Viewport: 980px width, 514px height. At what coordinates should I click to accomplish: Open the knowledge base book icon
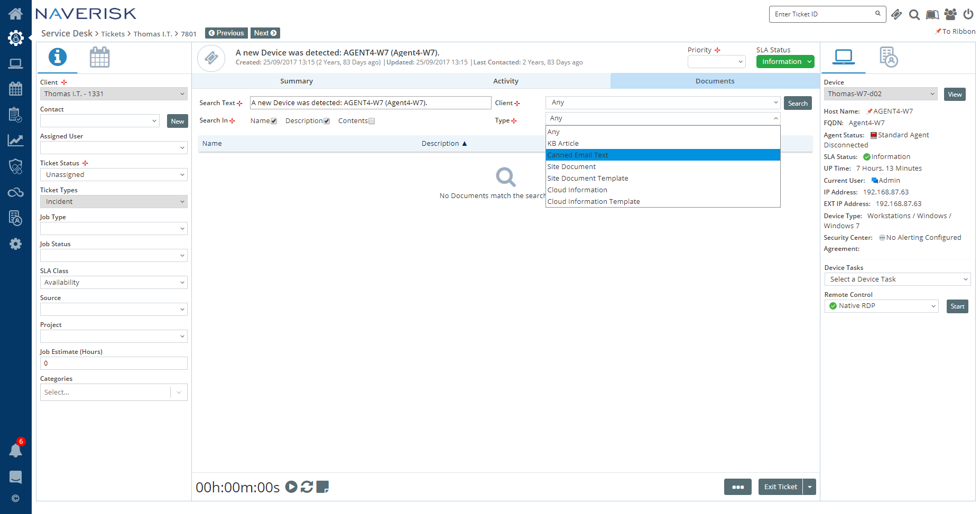tap(932, 14)
